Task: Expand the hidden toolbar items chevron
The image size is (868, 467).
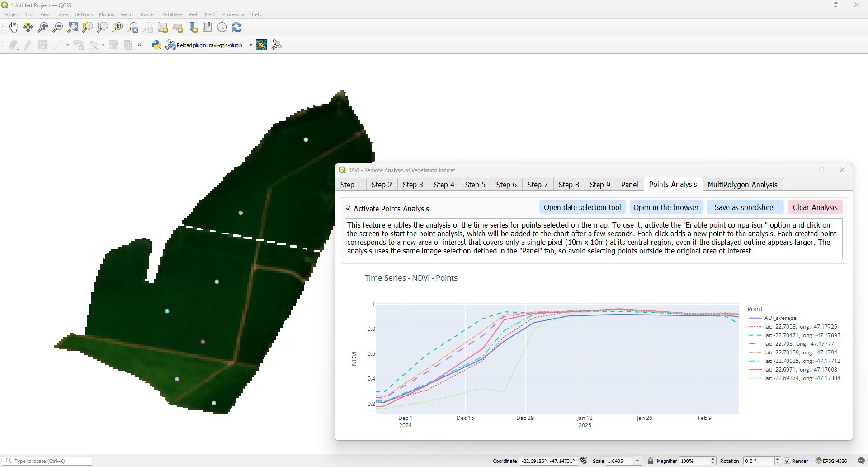Action: (x=140, y=45)
